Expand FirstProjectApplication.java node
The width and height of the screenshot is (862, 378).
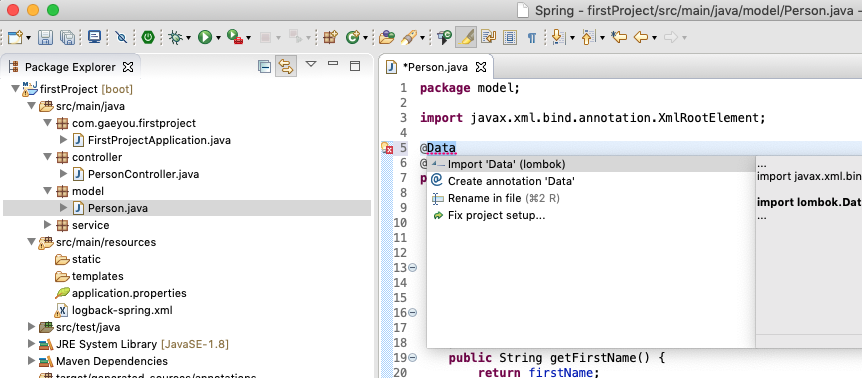point(64,140)
